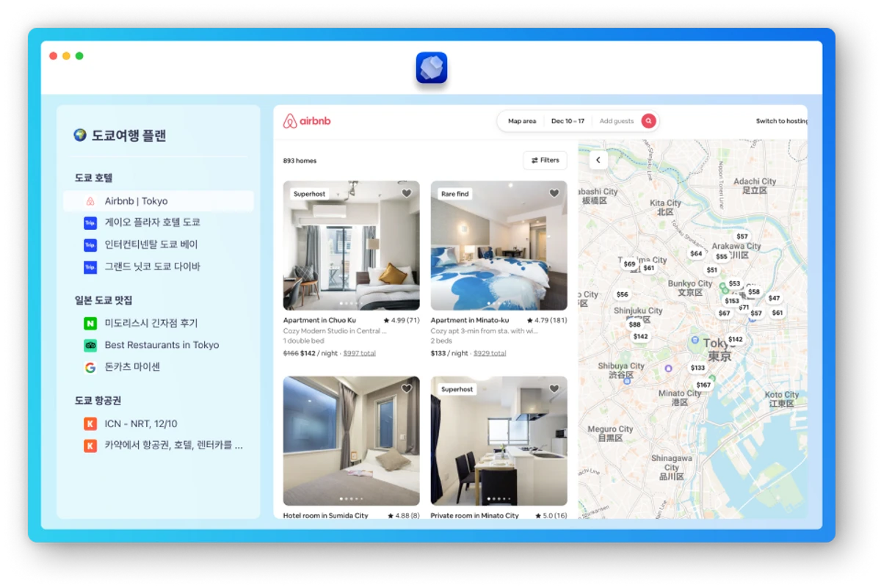Image resolution: width=881 pixels, height=588 pixels.
Task: Collapse the map with the chevron arrow
Action: click(598, 160)
